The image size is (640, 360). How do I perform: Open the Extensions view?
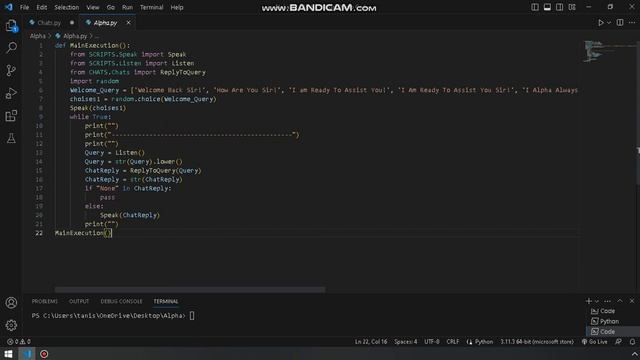point(11,116)
